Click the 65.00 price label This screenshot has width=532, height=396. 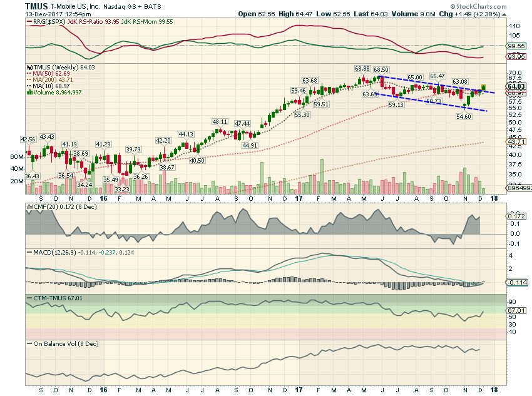415,78
